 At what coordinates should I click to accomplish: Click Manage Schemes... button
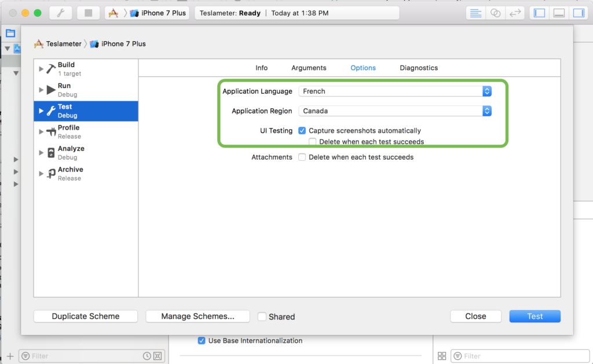(198, 317)
